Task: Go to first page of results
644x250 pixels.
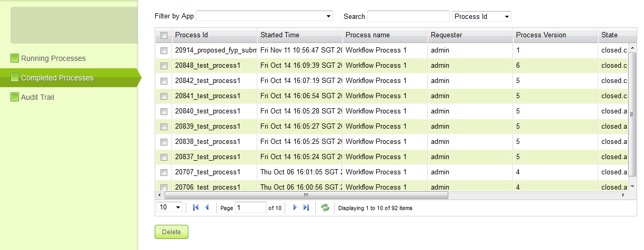Action: coord(196,208)
